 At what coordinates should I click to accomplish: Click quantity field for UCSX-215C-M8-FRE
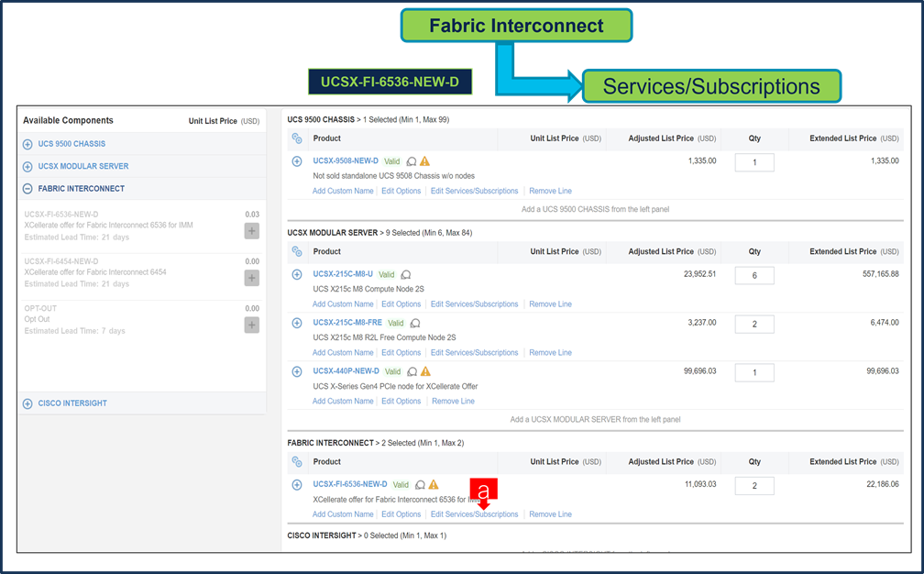pos(754,324)
